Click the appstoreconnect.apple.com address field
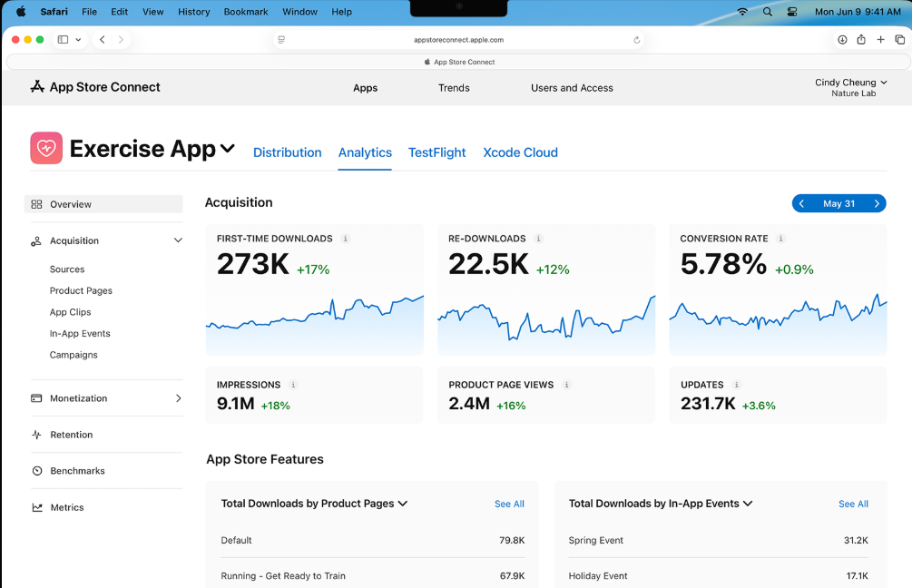912x588 pixels. tap(459, 40)
